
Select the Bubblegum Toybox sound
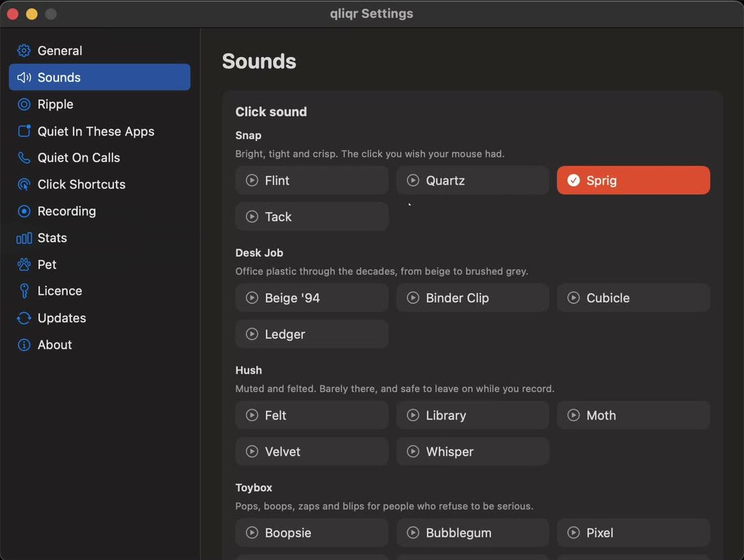(x=473, y=533)
